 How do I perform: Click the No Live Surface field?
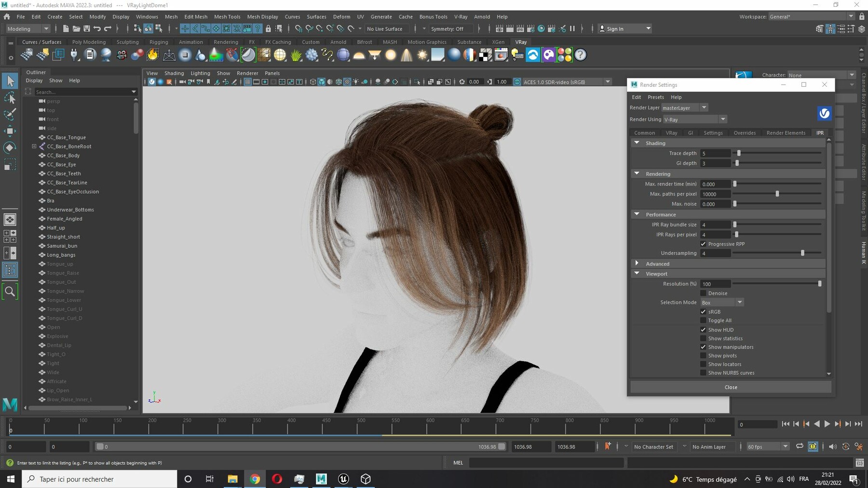tap(388, 29)
